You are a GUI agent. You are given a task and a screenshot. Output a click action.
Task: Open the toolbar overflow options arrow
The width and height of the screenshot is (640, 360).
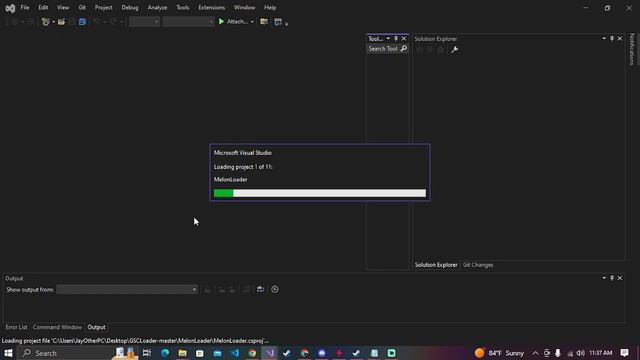(287, 24)
